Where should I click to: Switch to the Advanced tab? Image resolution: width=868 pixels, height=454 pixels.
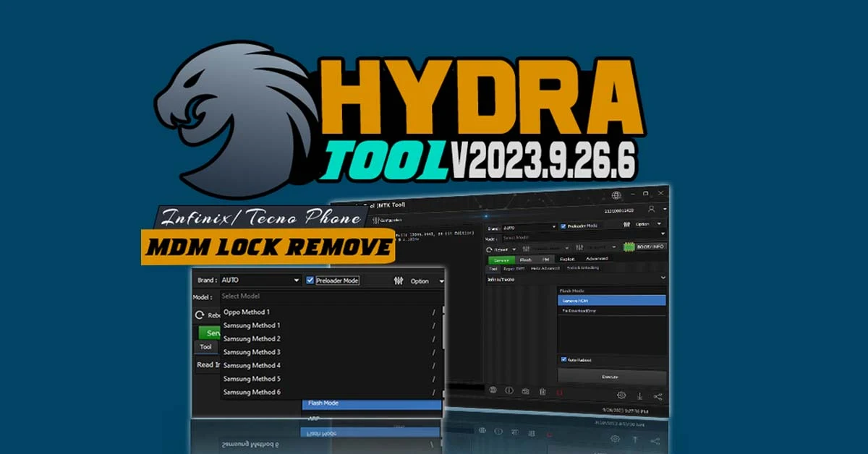pos(597,259)
